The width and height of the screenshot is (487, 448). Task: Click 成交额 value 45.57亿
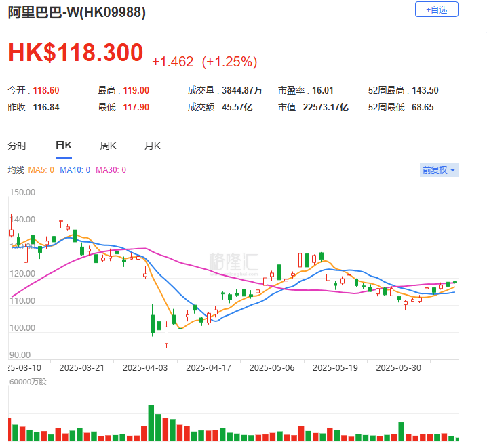click(237, 107)
